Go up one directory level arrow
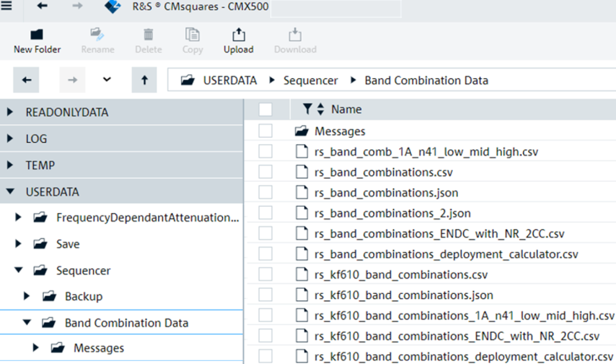This screenshot has height=364, width=616. pos(144,80)
